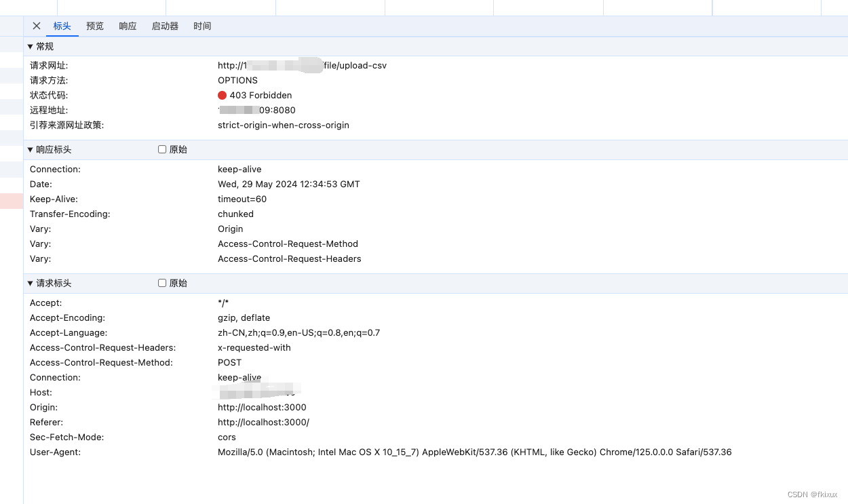Viewport: 848px width, 504px height.
Task: Close the request details panel
Action: coord(37,26)
